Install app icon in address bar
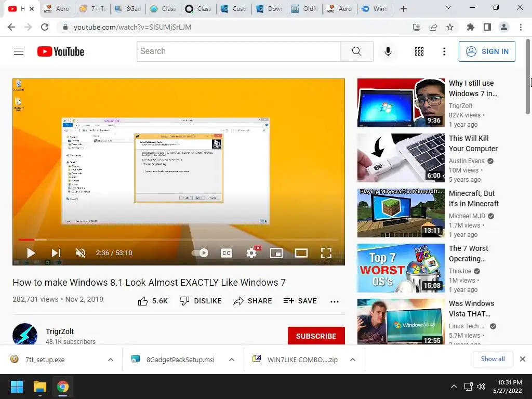The width and height of the screenshot is (532, 399). (417, 27)
